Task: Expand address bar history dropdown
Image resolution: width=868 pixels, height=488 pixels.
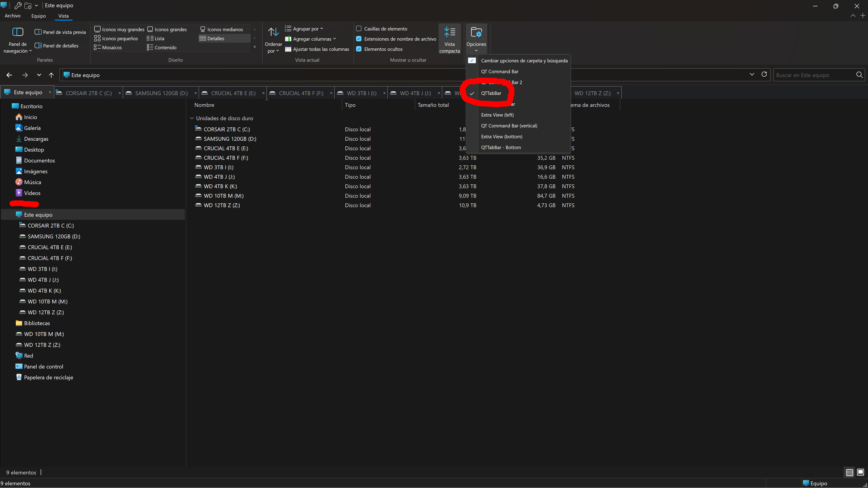Action: click(752, 74)
